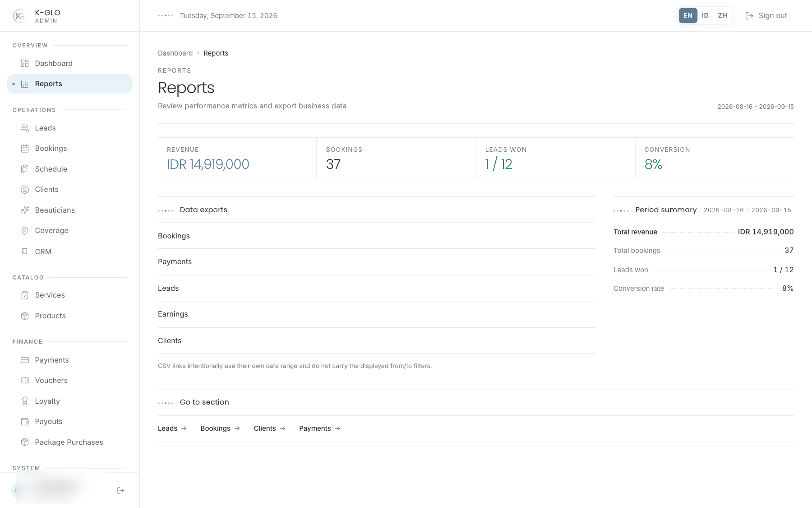Click the Services clipboard icon
Viewport: 812px width, 508px height.
25,295
